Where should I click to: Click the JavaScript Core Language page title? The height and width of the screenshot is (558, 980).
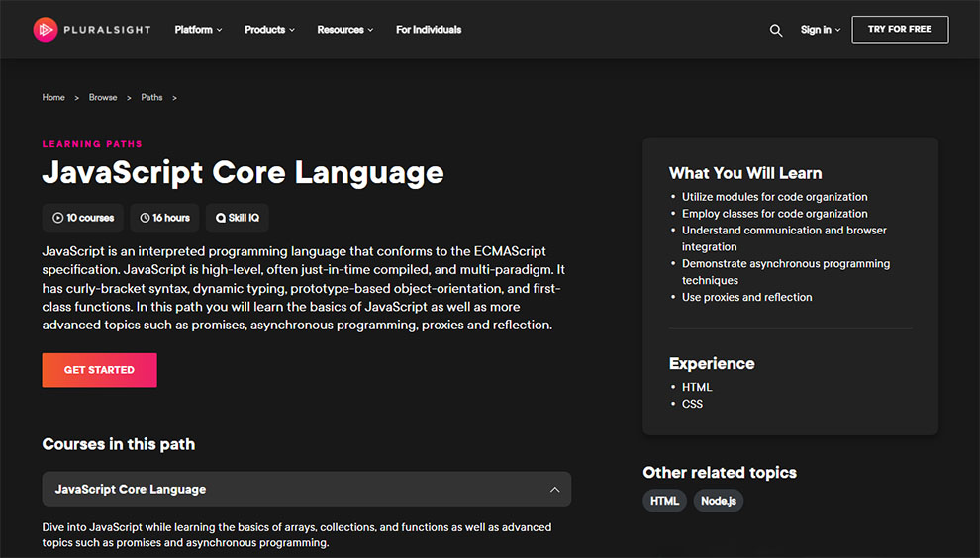(x=243, y=173)
